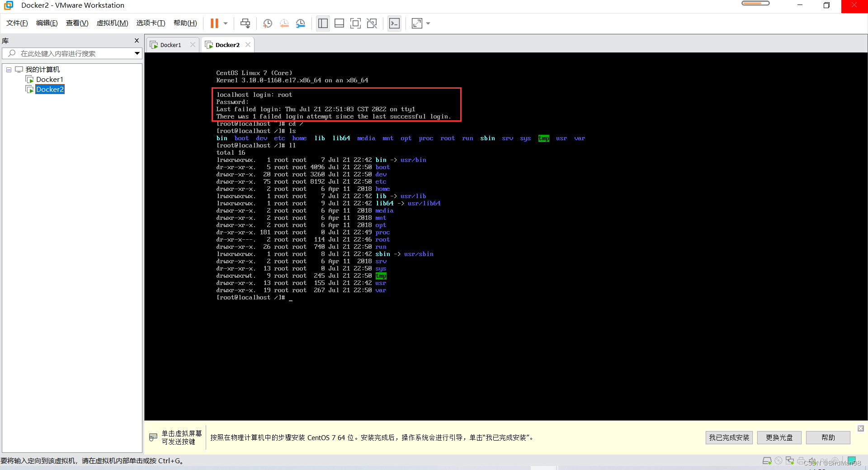Click the VMware Workstation title bar icon
The image size is (868, 470).
click(x=9, y=5)
